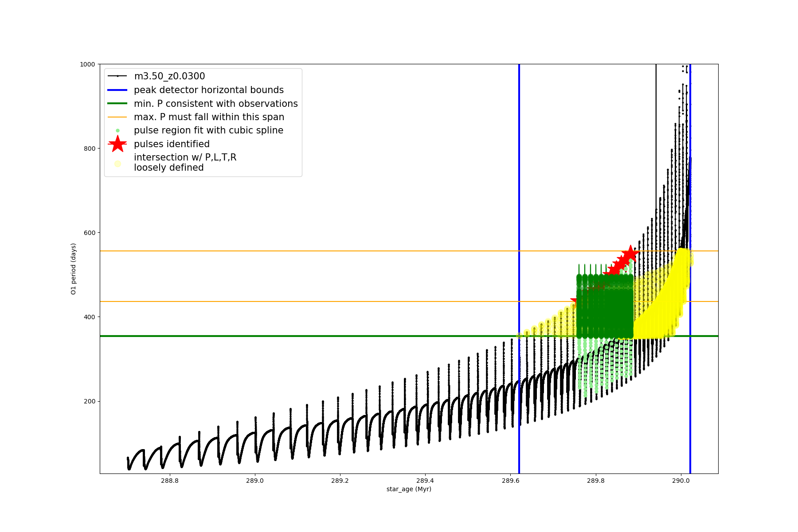798x532 pixels.
Task: Click the red star marker in the legend
Action: click(117, 144)
